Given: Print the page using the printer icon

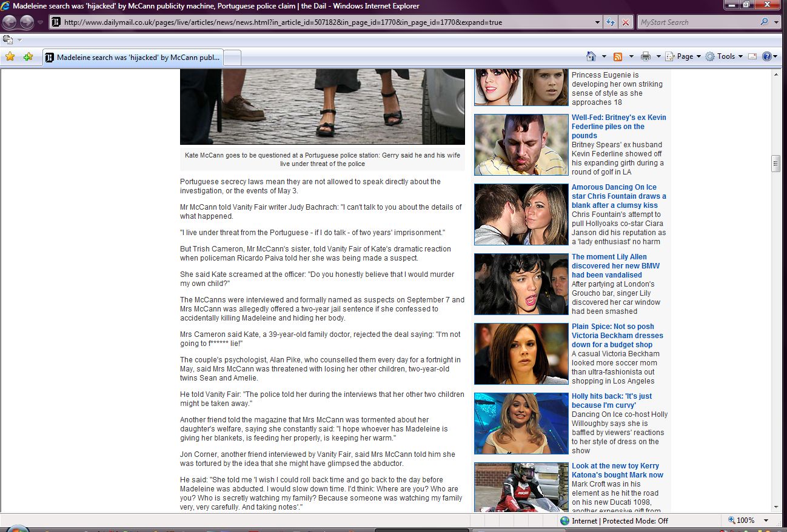Looking at the screenshot, I should (646, 56).
